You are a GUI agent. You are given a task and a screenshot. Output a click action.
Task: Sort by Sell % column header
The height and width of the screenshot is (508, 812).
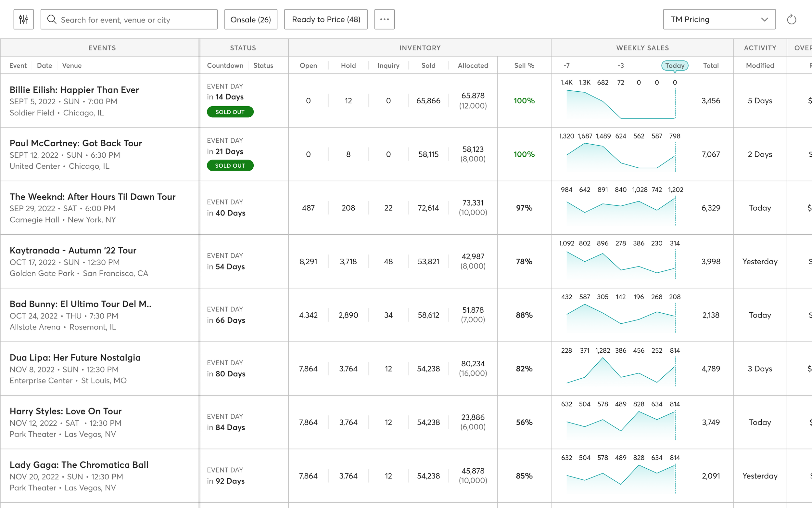pyautogui.click(x=524, y=66)
